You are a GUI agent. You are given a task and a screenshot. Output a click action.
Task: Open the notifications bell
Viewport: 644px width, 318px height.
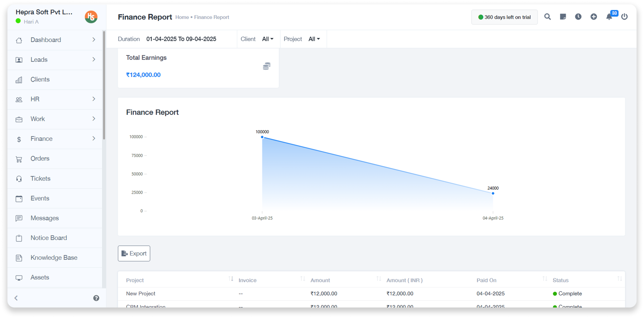[x=609, y=17]
